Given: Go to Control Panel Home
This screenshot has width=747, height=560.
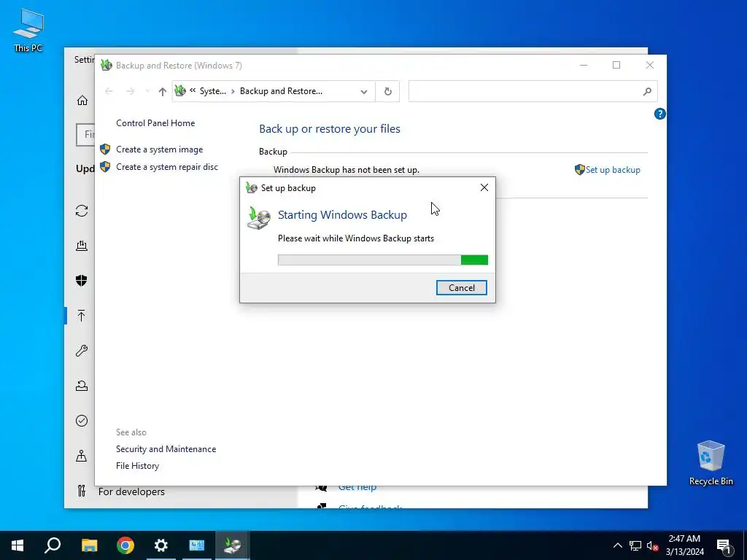Looking at the screenshot, I should point(155,122).
